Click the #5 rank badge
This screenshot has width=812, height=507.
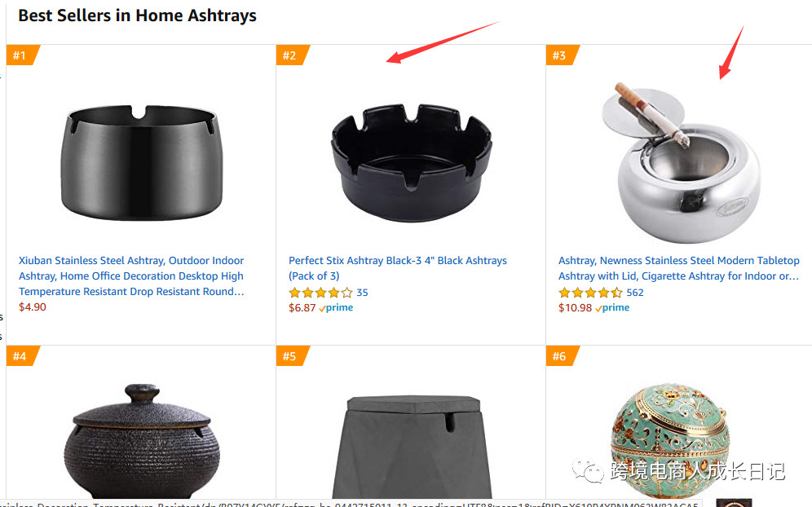(x=289, y=356)
